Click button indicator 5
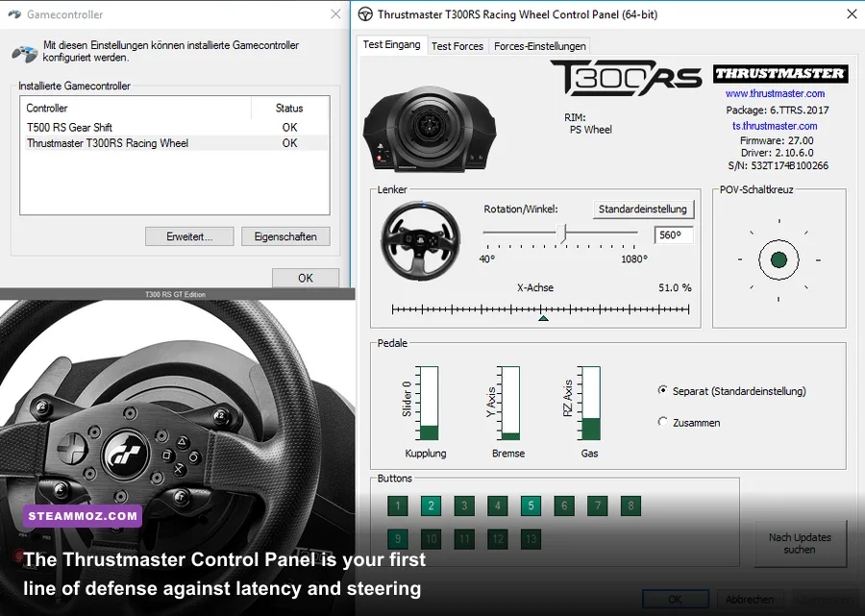The height and width of the screenshot is (616, 865). (x=531, y=505)
